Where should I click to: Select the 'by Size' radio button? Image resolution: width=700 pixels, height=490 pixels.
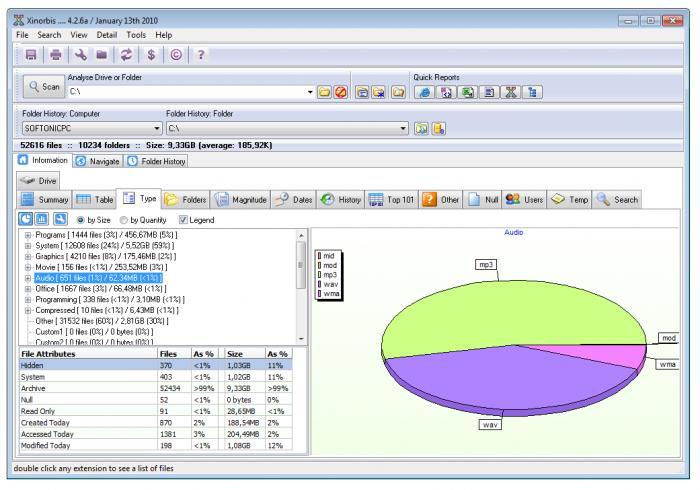pos(81,220)
